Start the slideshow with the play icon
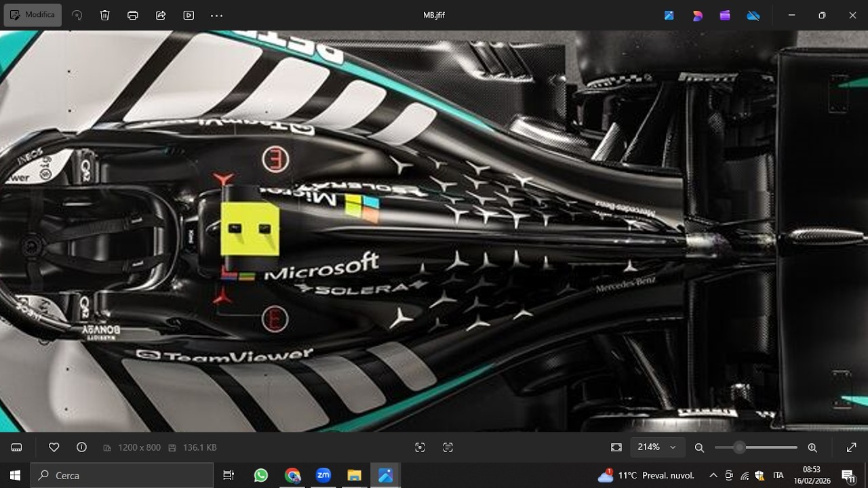 pyautogui.click(x=189, y=15)
